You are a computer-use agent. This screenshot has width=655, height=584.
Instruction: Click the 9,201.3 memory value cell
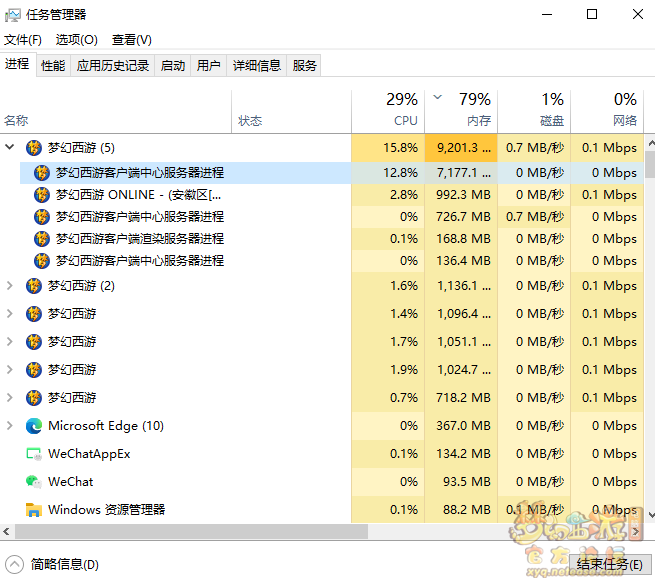pyautogui.click(x=461, y=148)
